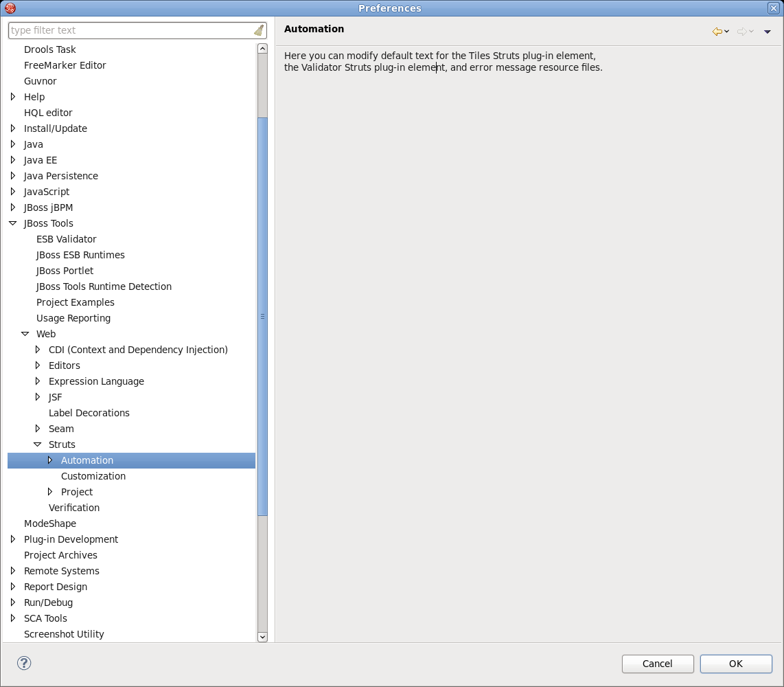Collapse the Struts node

[38, 444]
